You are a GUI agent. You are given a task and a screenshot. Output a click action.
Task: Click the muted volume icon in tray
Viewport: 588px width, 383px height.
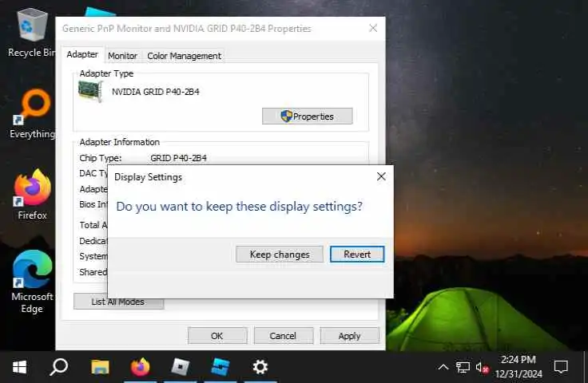tap(482, 368)
